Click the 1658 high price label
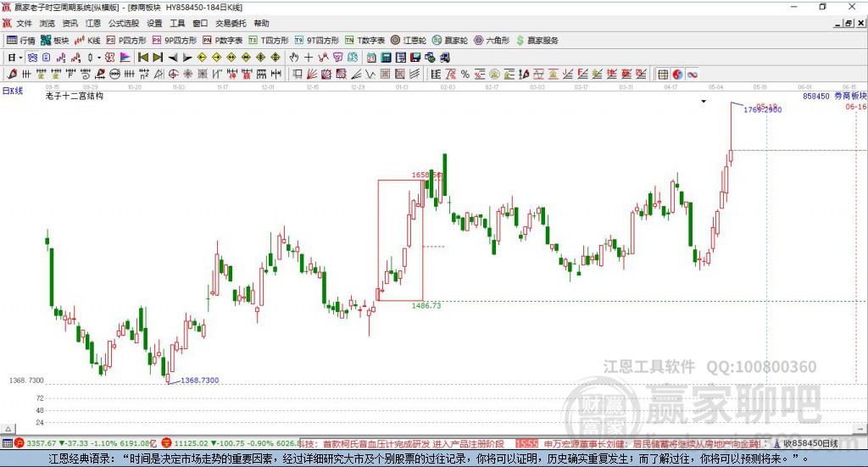868x467 pixels. tap(426, 175)
